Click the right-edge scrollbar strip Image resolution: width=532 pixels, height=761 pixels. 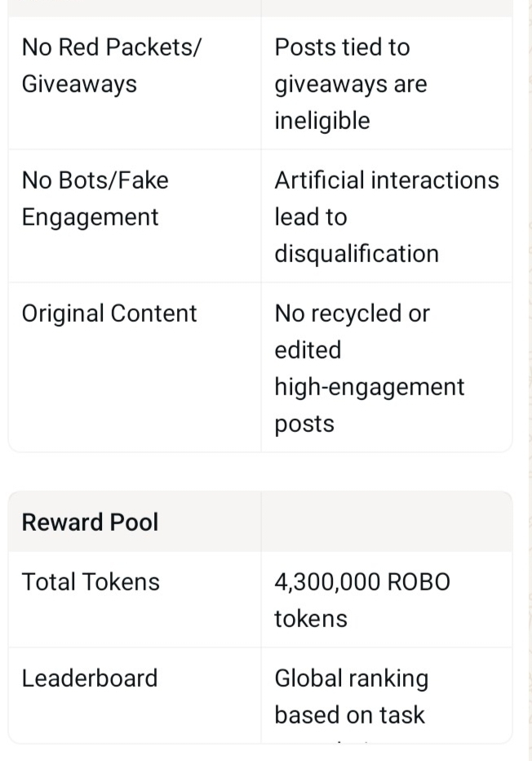[x=528, y=380]
